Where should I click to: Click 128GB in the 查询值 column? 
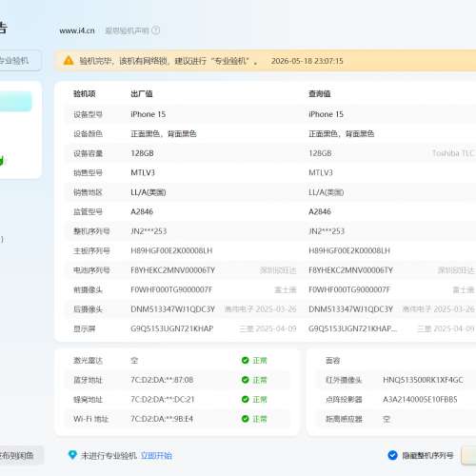(x=320, y=153)
